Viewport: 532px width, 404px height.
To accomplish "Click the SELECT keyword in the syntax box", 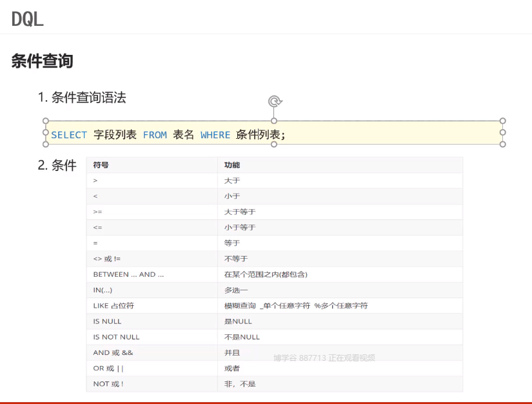I will point(69,135).
